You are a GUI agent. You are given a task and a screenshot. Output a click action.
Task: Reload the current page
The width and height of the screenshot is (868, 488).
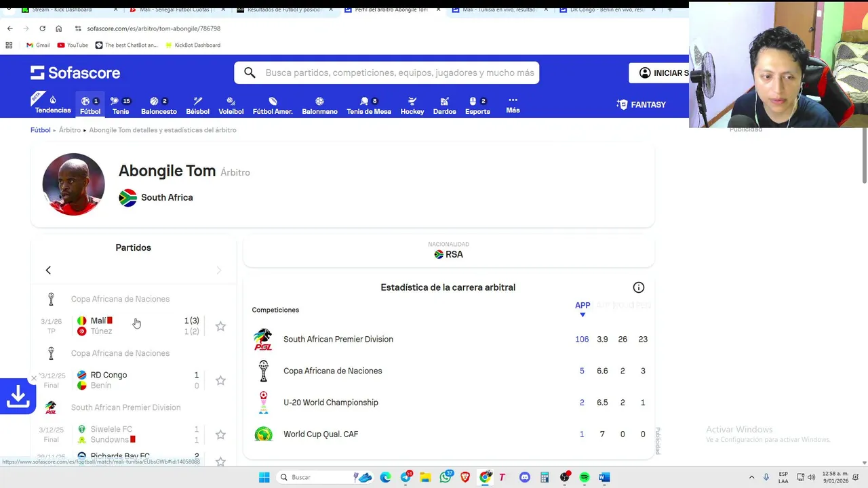click(42, 28)
